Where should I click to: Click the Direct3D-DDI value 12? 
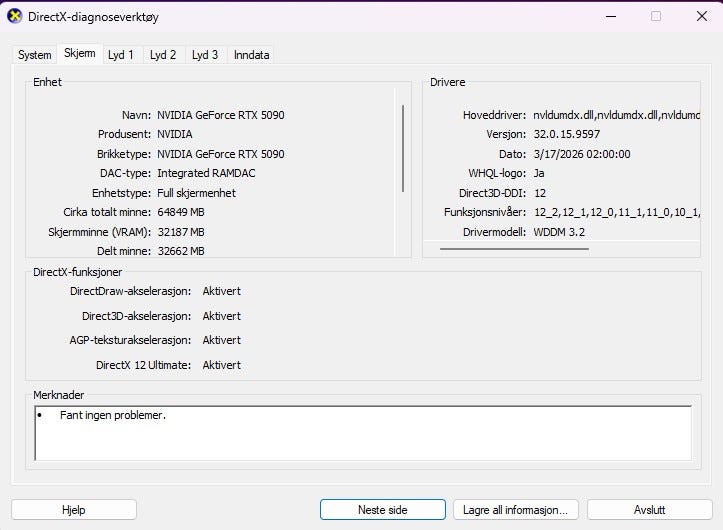click(540, 193)
